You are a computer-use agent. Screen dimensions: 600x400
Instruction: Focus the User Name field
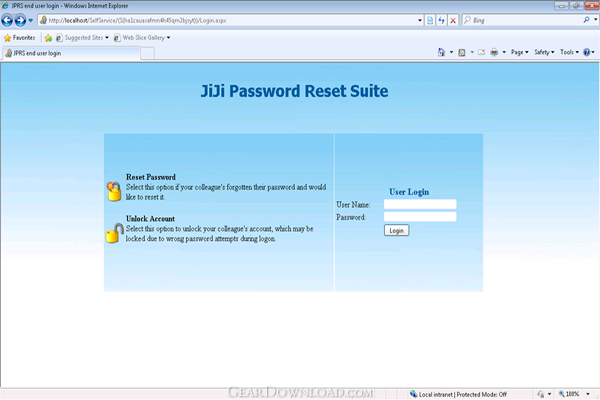coord(420,204)
